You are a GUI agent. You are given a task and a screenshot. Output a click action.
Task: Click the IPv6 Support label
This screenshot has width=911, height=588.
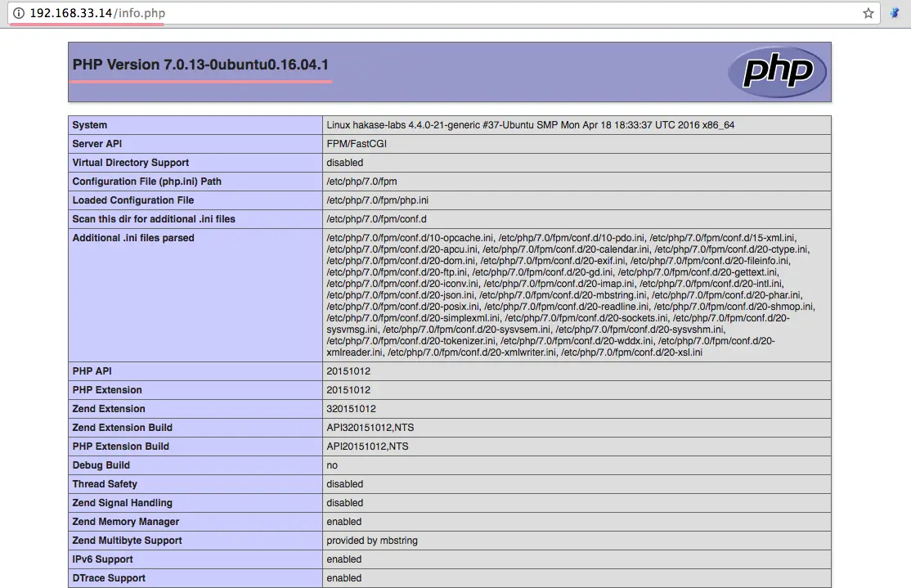tap(103, 559)
